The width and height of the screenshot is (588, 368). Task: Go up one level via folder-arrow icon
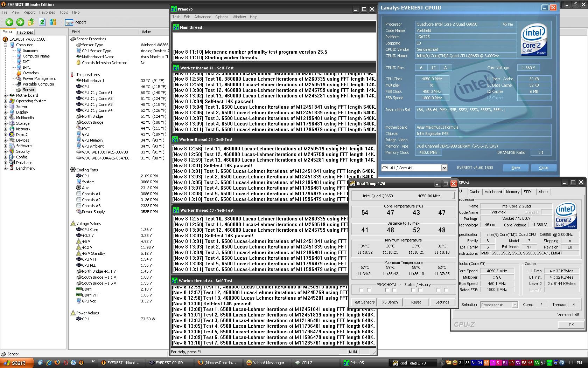pos(31,22)
